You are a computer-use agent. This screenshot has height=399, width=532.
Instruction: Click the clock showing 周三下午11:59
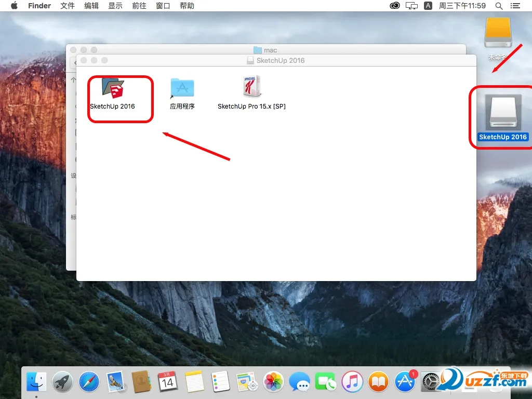[462, 6]
